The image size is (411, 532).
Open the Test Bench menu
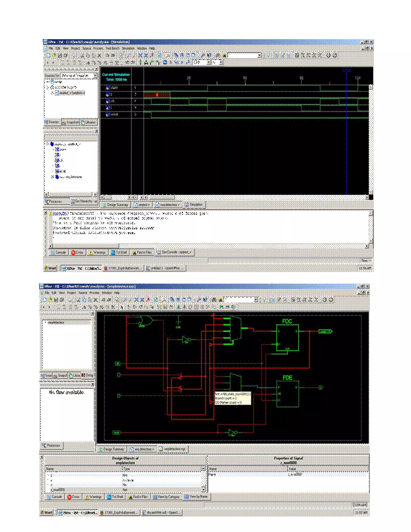tap(113, 48)
